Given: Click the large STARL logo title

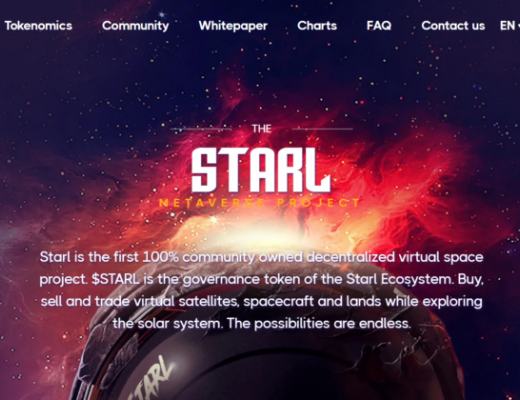Looking at the screenshot, I should (x=261, y=170).
